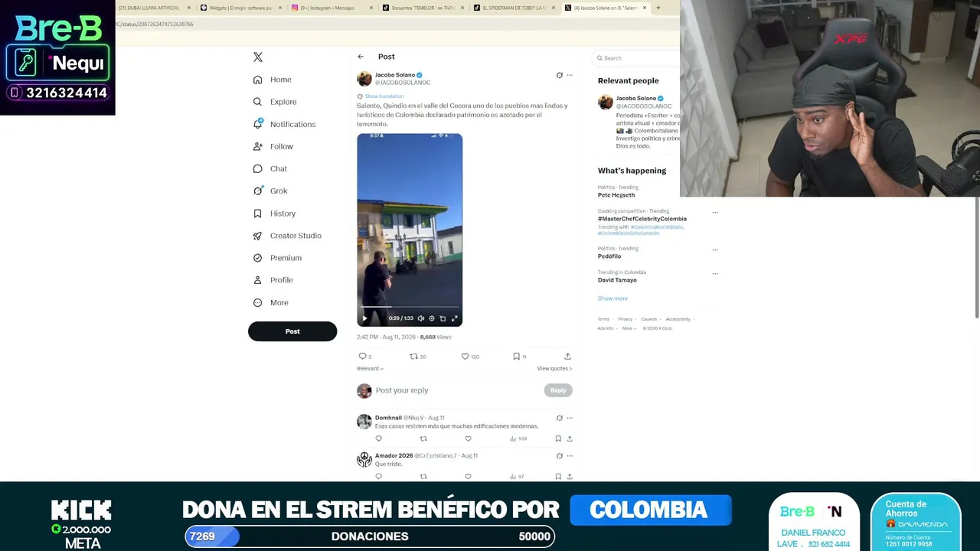This screenshot has height=551, width=980.
Task: Open Domhnall's reply three-dot menu
Action: tap(570, 418)
